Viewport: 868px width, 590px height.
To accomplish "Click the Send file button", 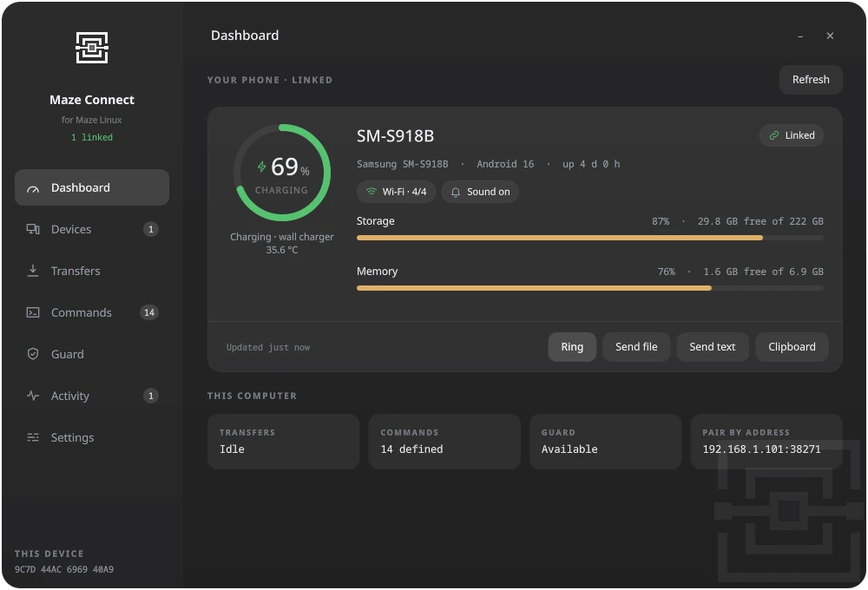I will (636, 347).
